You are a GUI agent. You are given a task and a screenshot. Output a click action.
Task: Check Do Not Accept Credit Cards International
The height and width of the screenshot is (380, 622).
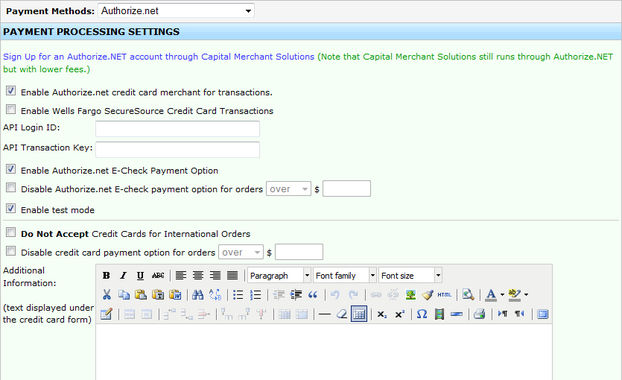click(11, 232)
